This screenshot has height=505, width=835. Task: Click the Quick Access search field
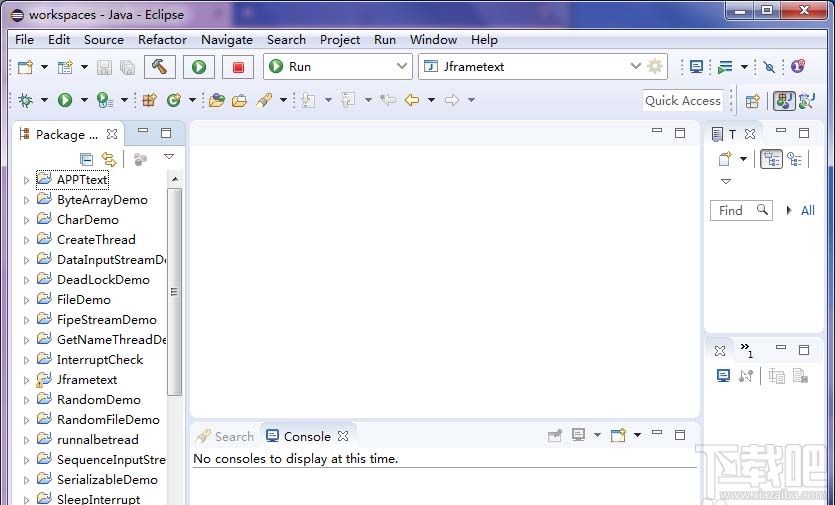682,100
